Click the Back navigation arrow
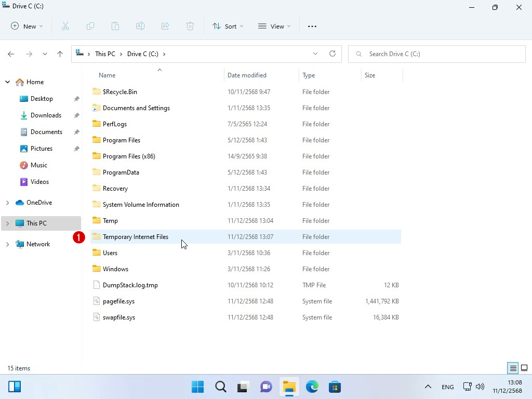The width and height of the screenshot is (532, 399). tap(11, 54)
